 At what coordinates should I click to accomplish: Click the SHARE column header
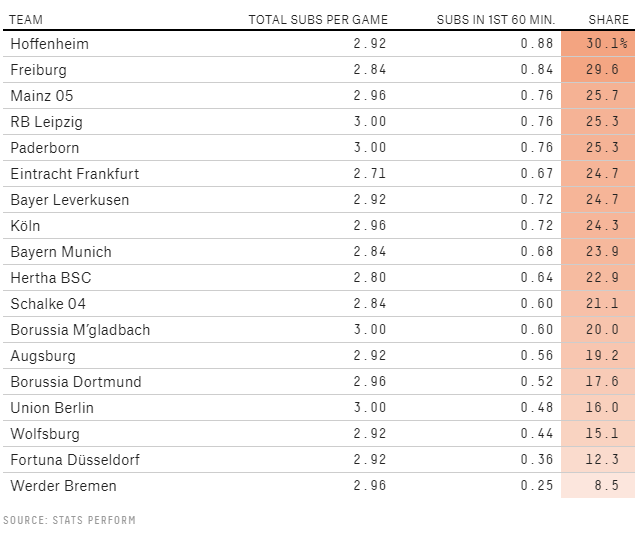click(608, 20)
